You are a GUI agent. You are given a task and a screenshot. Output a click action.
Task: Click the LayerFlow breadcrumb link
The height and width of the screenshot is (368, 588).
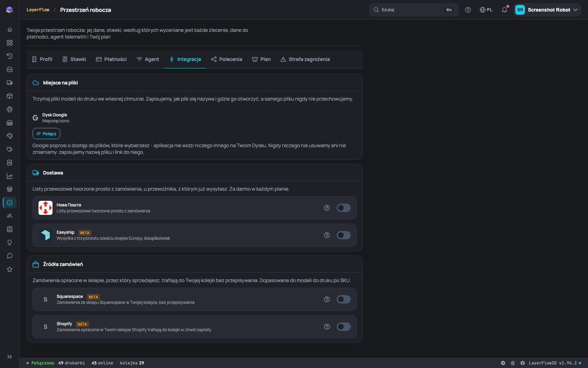[38, 10]
